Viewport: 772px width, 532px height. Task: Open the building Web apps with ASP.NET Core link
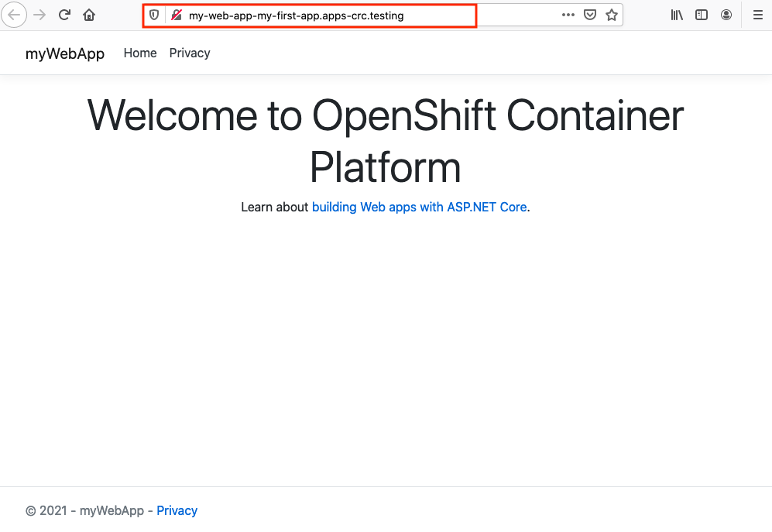click(x=419, y=207)
